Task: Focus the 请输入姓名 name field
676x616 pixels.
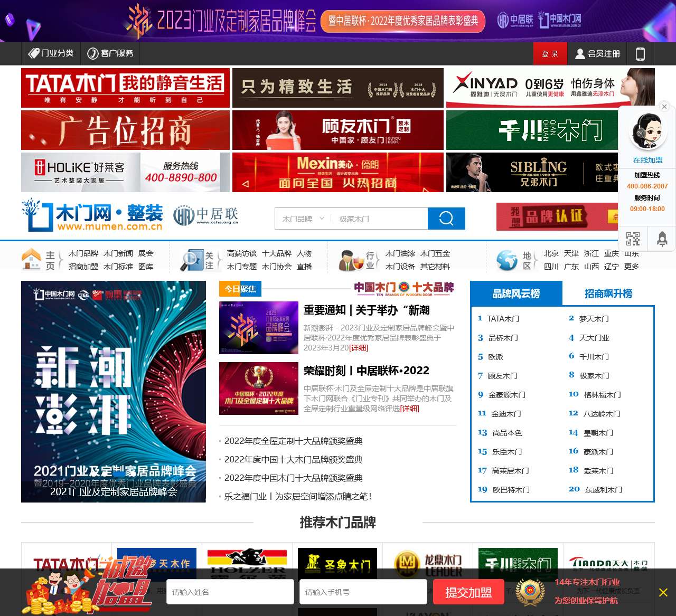Action: tap(230, 592)
